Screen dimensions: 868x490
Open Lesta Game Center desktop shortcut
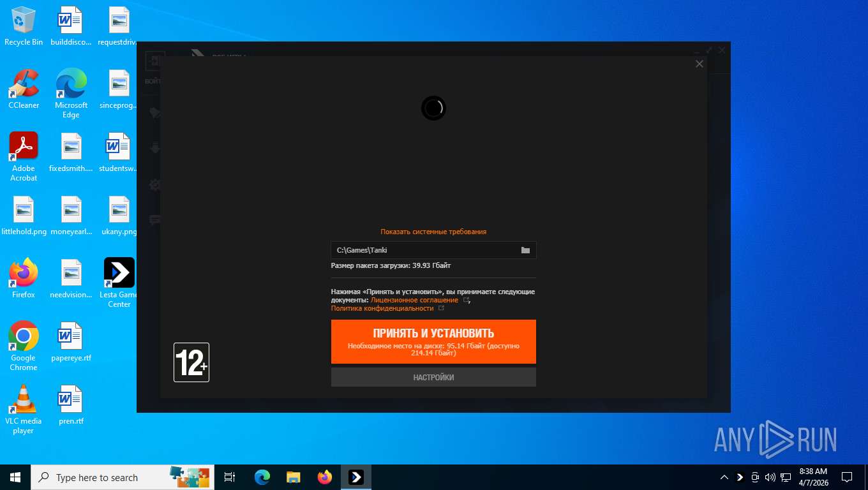tap(119, 283)
